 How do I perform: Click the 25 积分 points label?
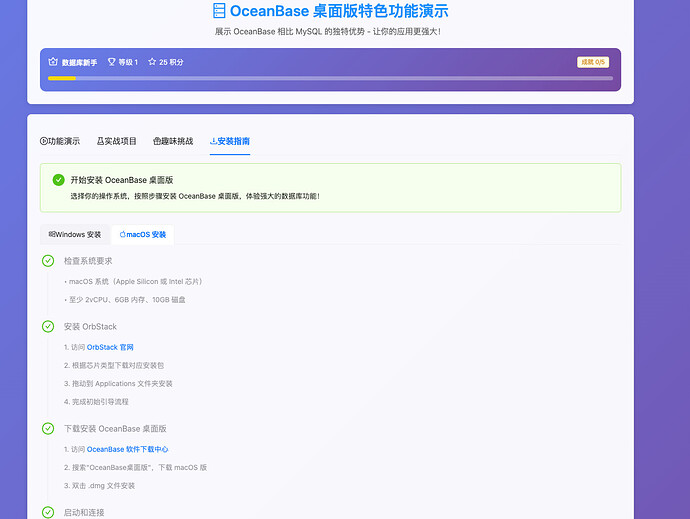[171, 62]
